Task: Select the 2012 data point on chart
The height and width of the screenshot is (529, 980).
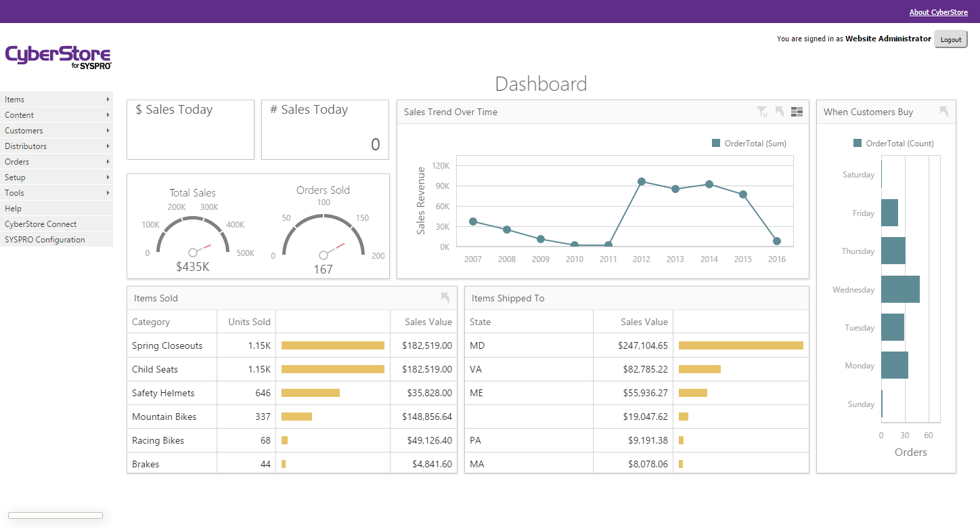Action: click(x=641, y=182)
